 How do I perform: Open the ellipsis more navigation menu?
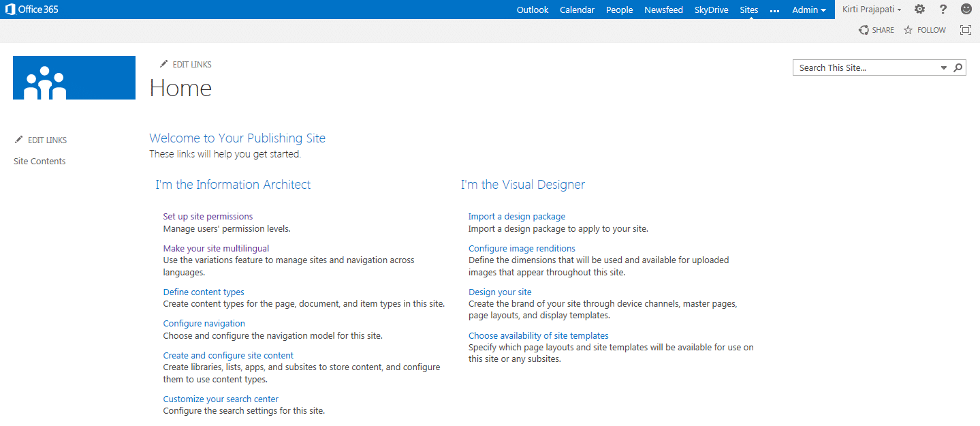[774, 10]
